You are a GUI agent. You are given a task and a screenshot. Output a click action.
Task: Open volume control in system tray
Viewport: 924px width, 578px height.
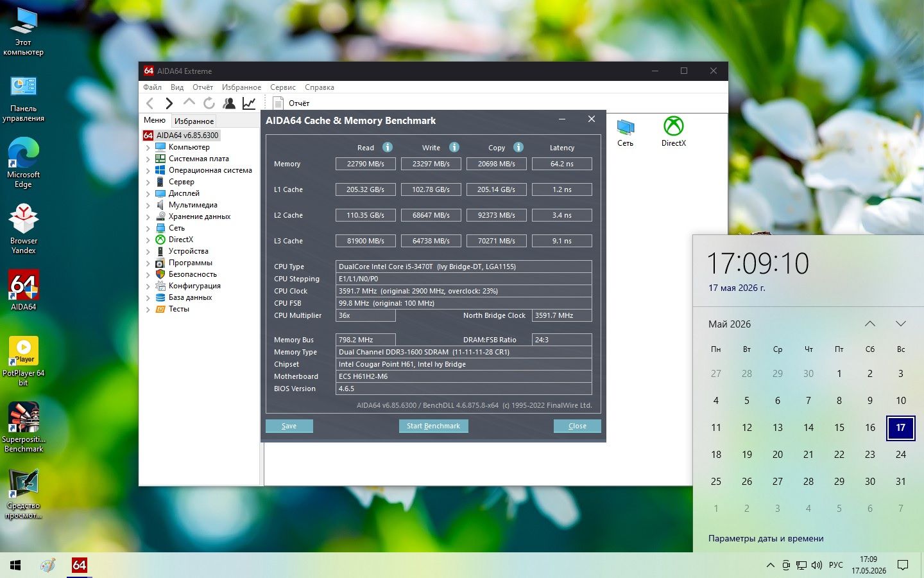point(817,565)
